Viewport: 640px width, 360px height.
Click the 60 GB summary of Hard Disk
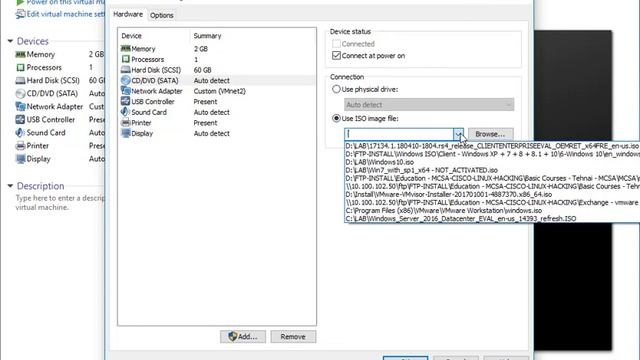point(202,70)
